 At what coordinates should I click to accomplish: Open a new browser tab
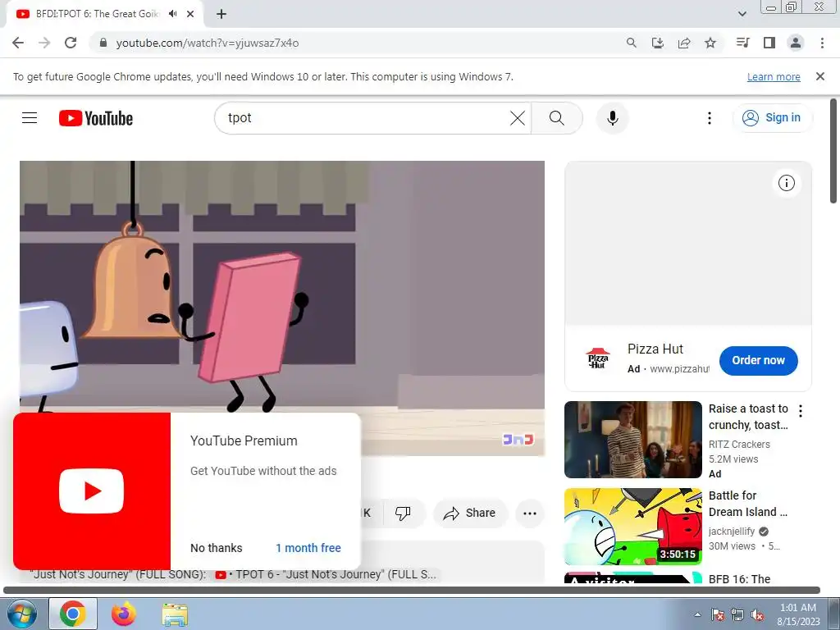(221, 14)
